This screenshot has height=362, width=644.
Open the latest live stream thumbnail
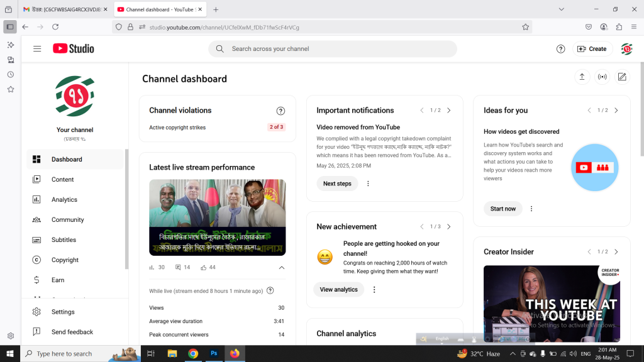tap(217, 217)
